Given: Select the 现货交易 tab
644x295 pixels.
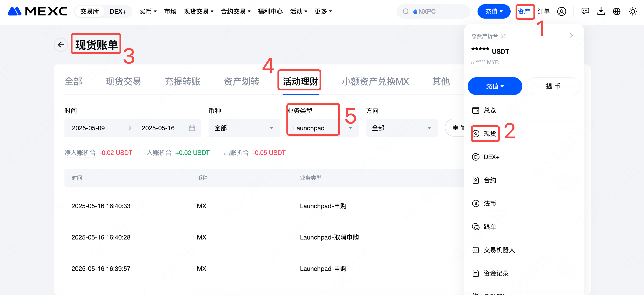Looking at the screenshot, I should tap(123, 81).
